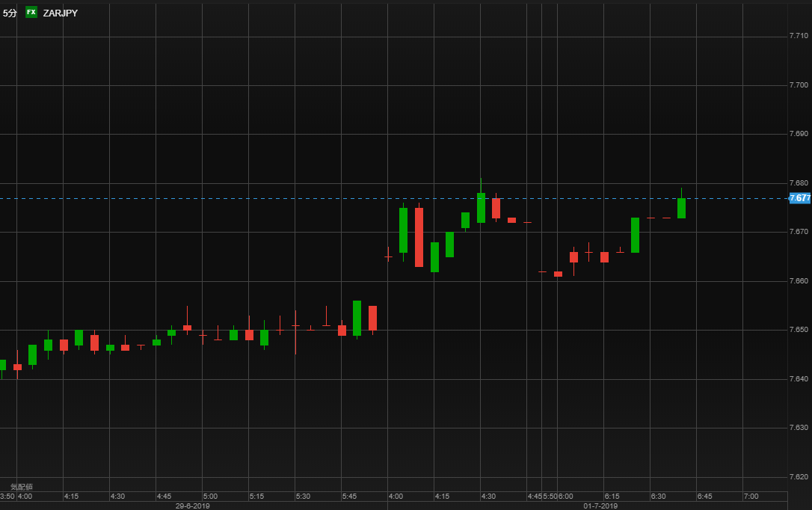Click the 気配値 label at bottom left
The height and width of the screenshot is (510, 812).
[22, 487]
